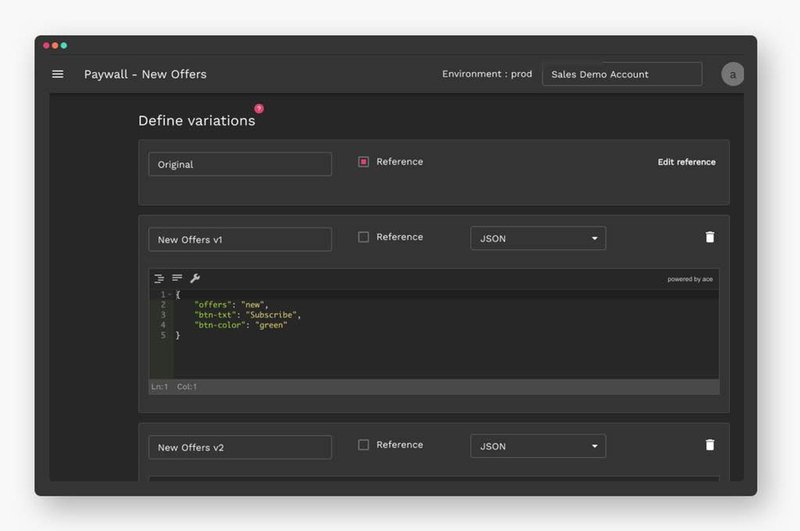Image resolution: width=800 pixels, height=531 pixels.
Task: Click the New Offers v1 name field
Action: click(x=240, y=240)
